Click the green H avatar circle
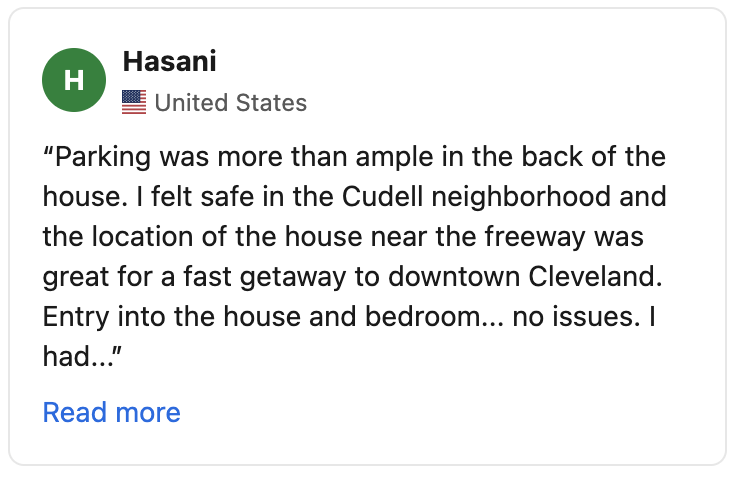The image size is (746, 482). point(74,80)
